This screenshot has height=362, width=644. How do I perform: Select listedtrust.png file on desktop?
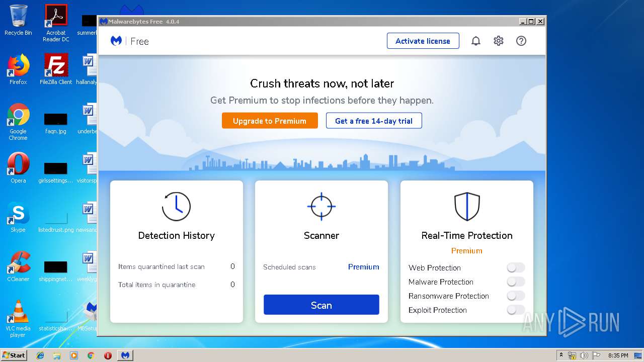(x=56, y=221)
